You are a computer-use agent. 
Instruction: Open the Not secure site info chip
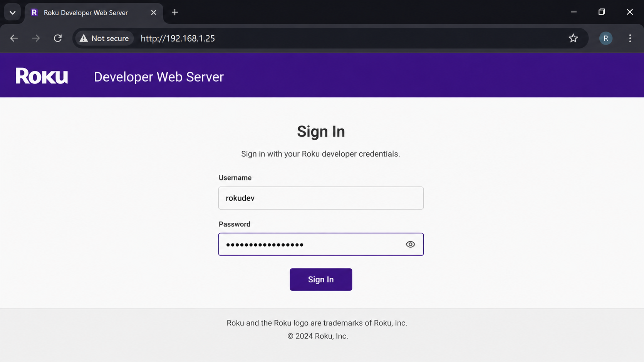click(x=104, y=38)
